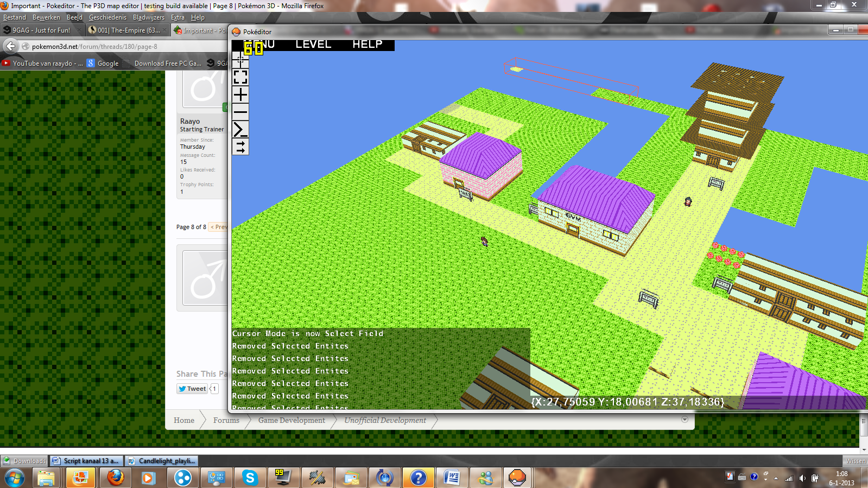Click Raayo's avatar image in the forum
The width and height of the screenshot is (868, 488).
(x=205, y=90)
